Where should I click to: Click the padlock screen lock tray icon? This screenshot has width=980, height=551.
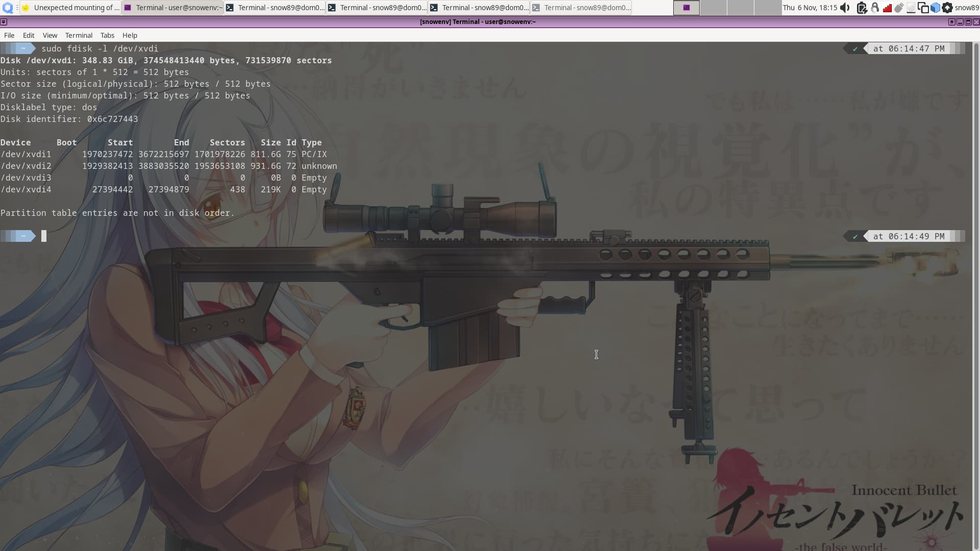(875, 8)
